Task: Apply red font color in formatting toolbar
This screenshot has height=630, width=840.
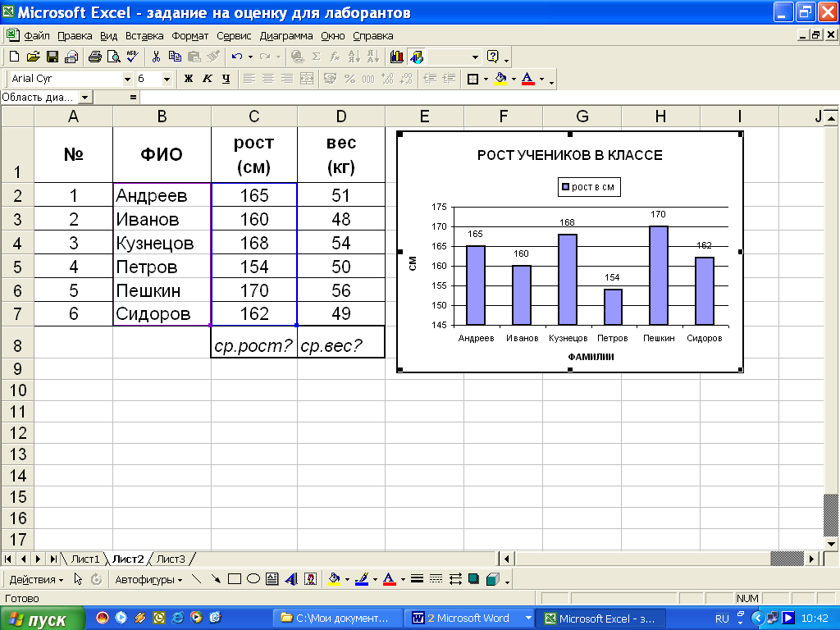Action: coord(528,79)
